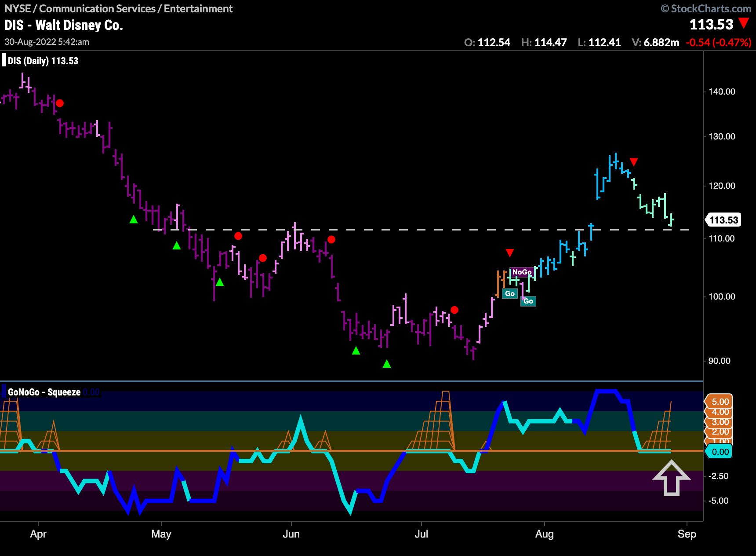The image size is (756, 556).
Task: Click the green up triangle in mid June near 92
Action: coord(356,351)
